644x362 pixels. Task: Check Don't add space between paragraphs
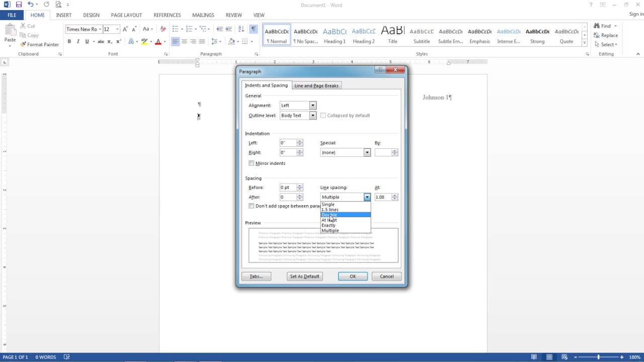tap(252, 206)
